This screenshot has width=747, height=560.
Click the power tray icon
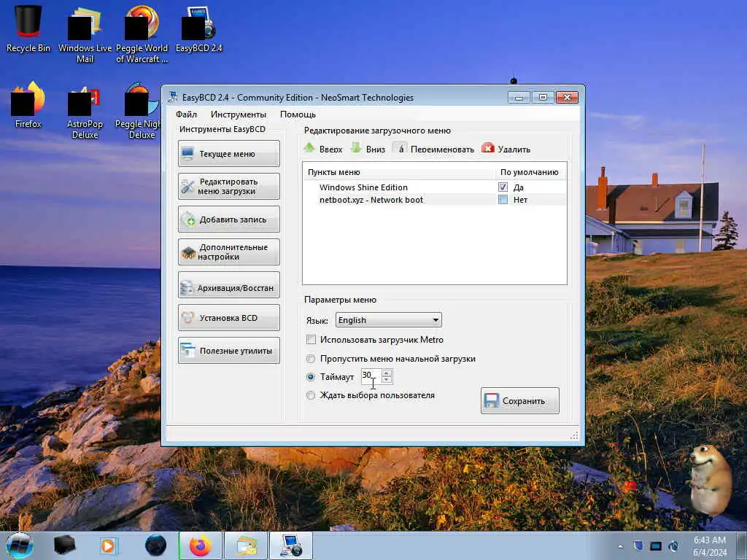point(673,546)
